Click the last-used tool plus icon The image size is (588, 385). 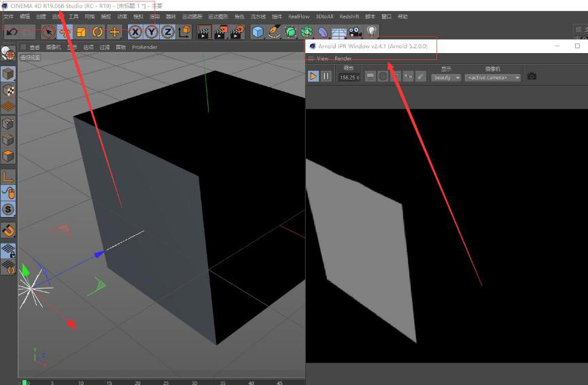pyautogui.click(x=114, y=32)
